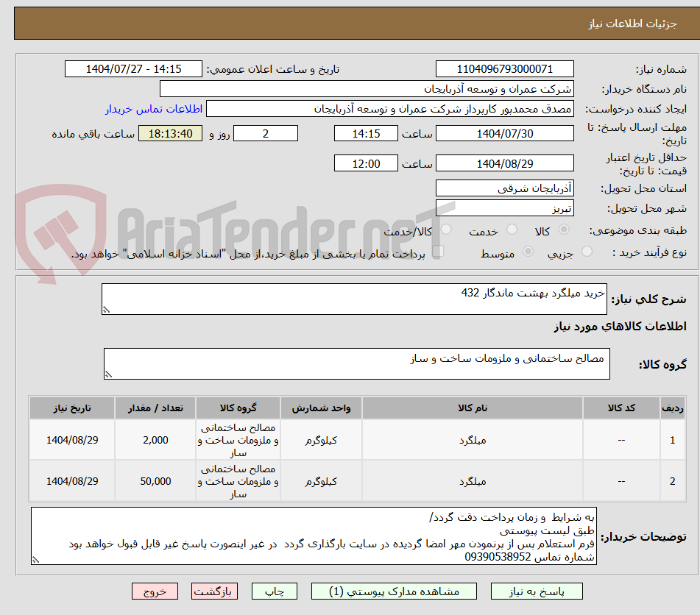Choose متوسط as purchase process type
The height and width of the screenshot is (615, 700).
tap(527, 251)
